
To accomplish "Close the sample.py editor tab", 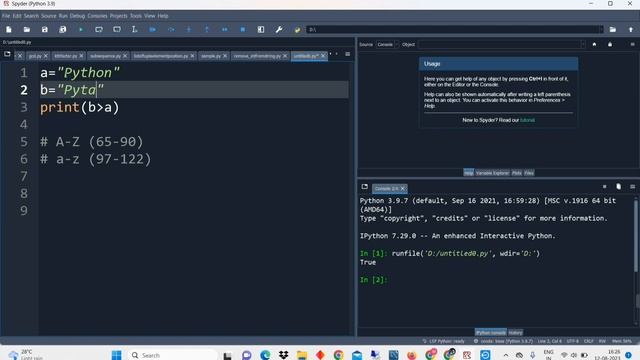I will pos(225,56).
